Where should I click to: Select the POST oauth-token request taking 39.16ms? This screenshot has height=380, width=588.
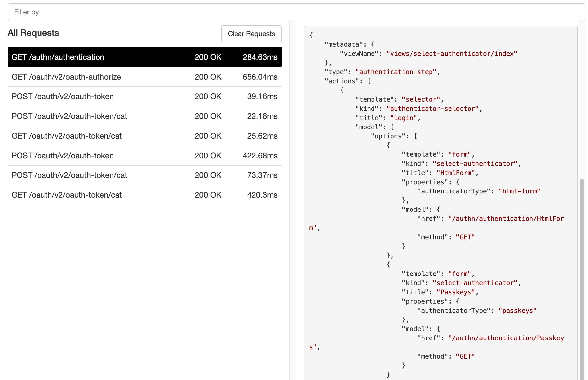(x=144, y=96)
